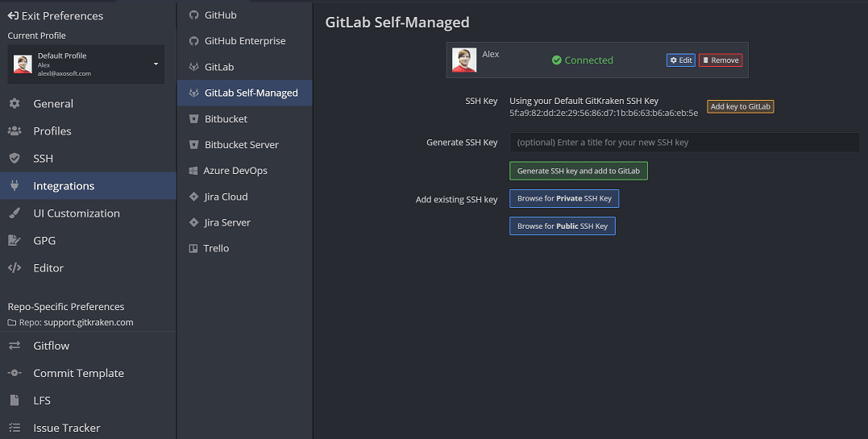This screenshot has height=439, width=868.
Task: Click the UI Customization paintbrush icon
Action: coord(15,213)
